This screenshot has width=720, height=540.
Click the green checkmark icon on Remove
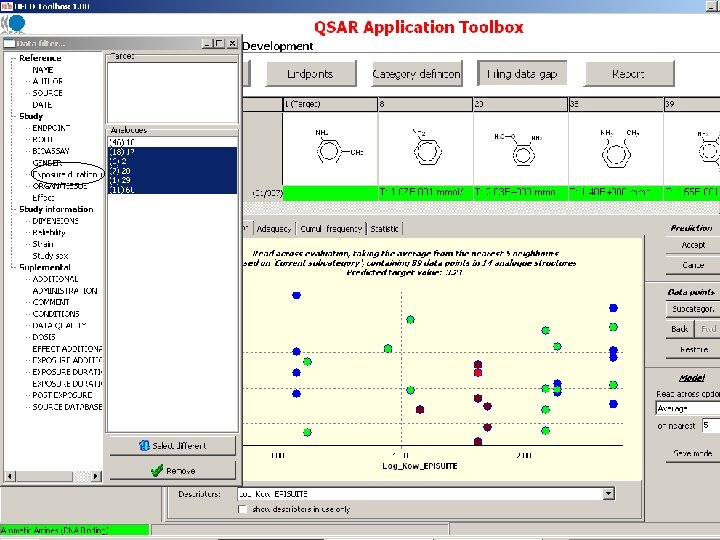[x=157, y=471]
